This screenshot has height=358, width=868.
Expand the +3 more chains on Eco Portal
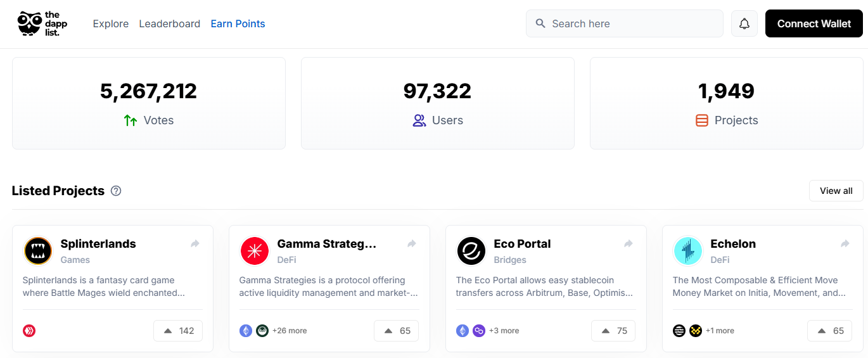[x=504, y=331]
